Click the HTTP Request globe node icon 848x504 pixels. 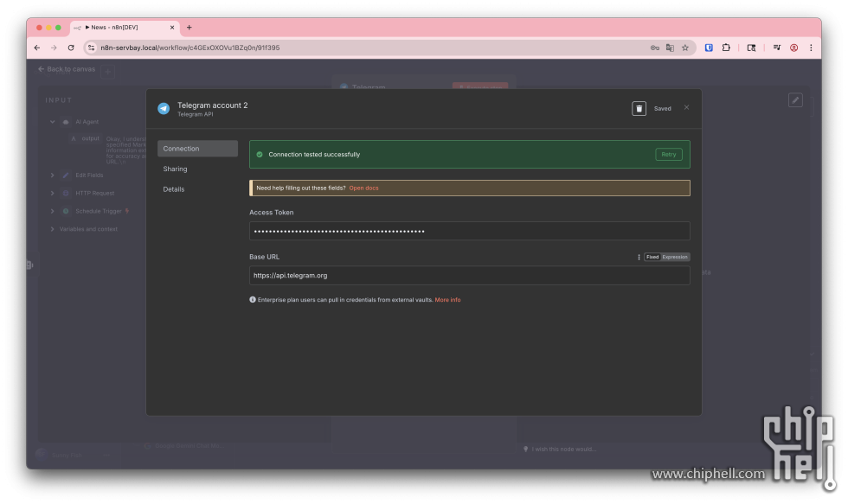(66, 194)
